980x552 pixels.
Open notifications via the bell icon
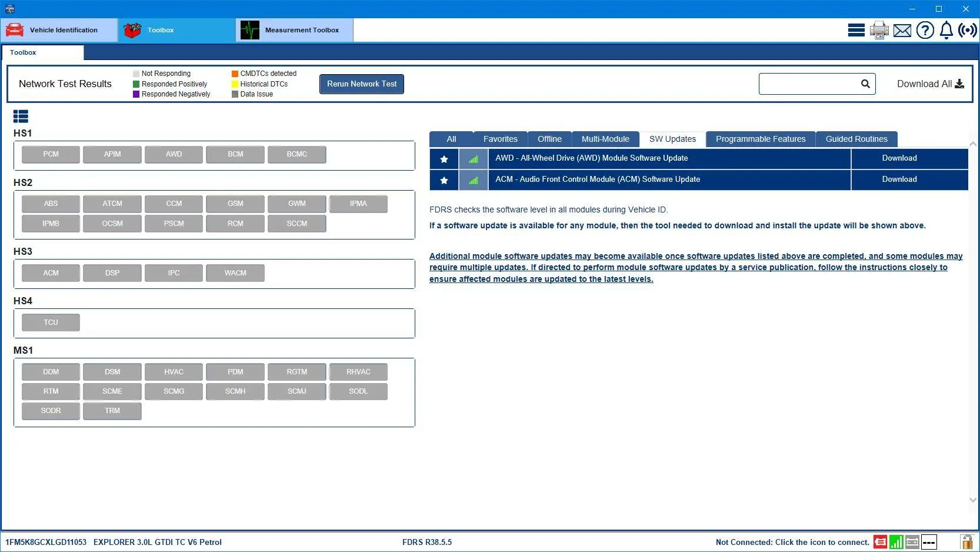point(946,30)
